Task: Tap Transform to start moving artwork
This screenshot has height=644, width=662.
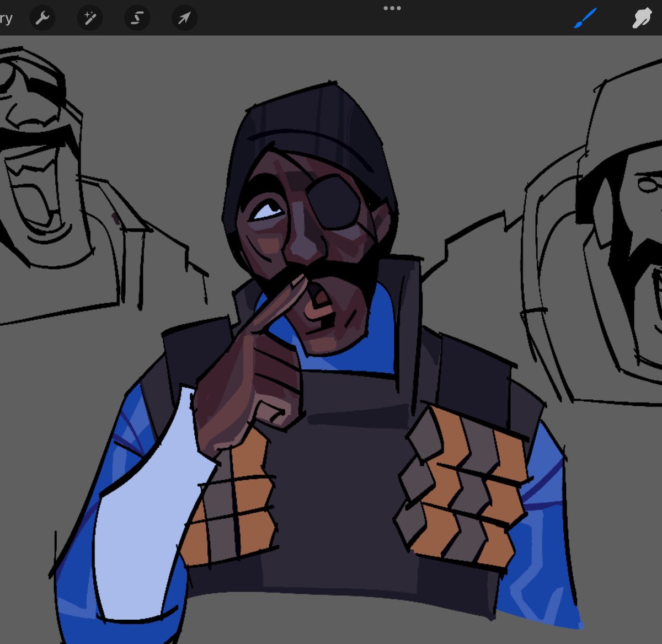Action: (x=184, y=17)
